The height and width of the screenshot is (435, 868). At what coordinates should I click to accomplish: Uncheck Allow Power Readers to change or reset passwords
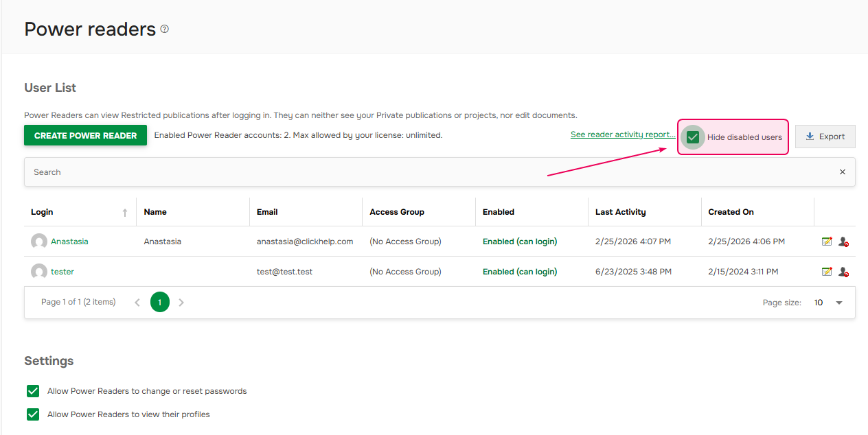(x=33, y=391)
